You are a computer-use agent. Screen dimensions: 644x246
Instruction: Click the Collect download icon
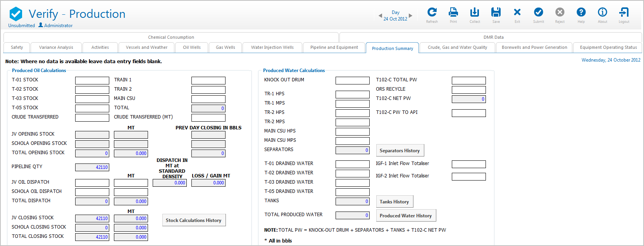point(475,13)
